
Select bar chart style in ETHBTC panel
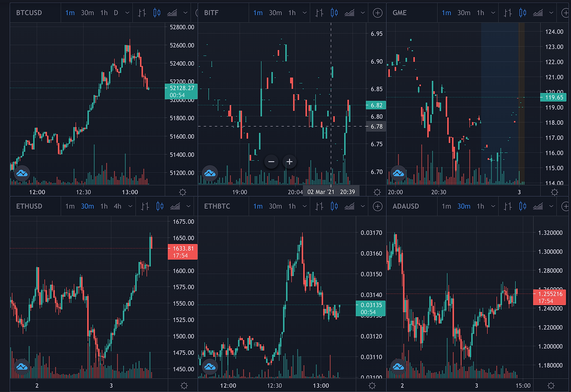pos(320,206)
